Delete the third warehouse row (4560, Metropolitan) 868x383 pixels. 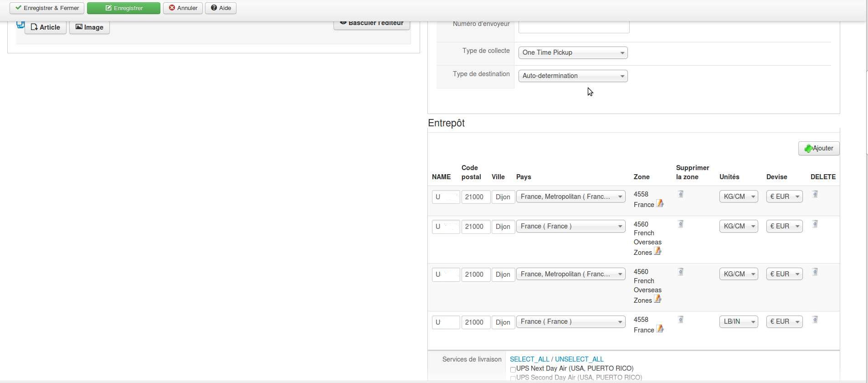(x=815, y=272)
